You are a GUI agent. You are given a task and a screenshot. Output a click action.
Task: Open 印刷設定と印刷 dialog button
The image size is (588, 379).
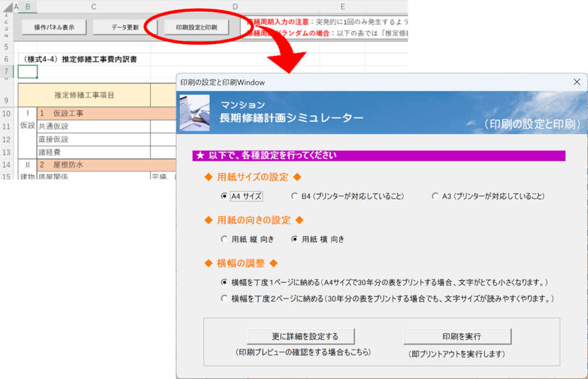pyautogui.click(x=196, y=27)
